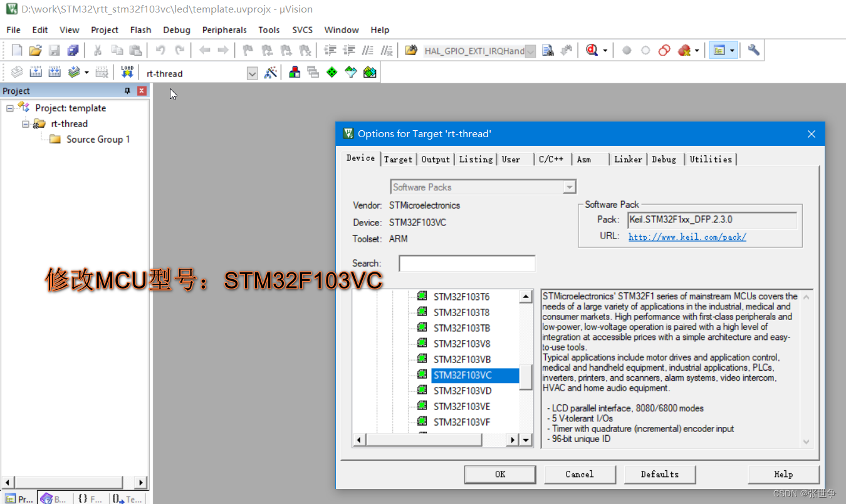Screen dimensions: 846x504
Task: Select STM32F103T8 in device list
Action: [x=462, y=312]
